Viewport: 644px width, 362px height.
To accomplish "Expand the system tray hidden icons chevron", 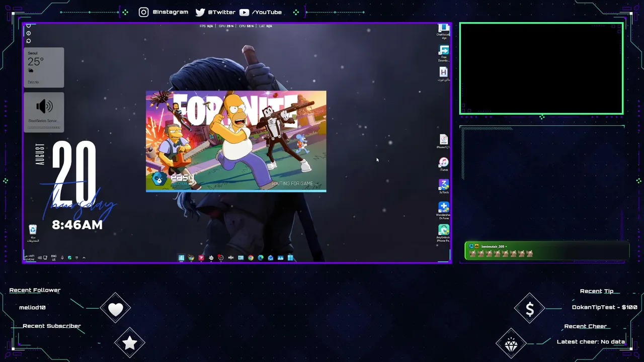I will click(x=84, y=258).
